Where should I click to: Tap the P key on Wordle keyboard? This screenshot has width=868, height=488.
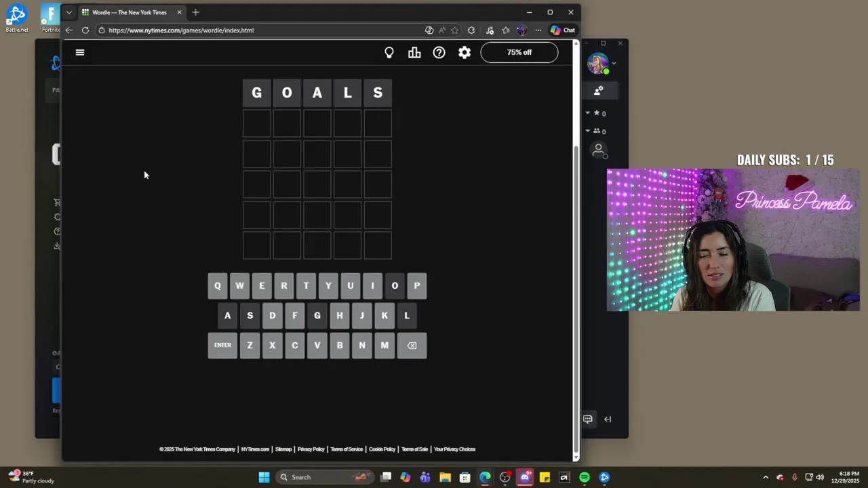(x=417, y=285)
